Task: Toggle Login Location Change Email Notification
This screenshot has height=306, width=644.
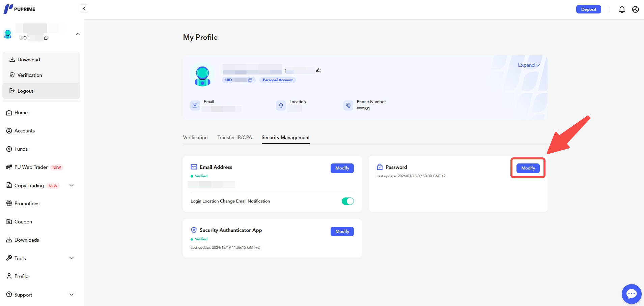Action: pyautogui.click(x=347, y=201)
